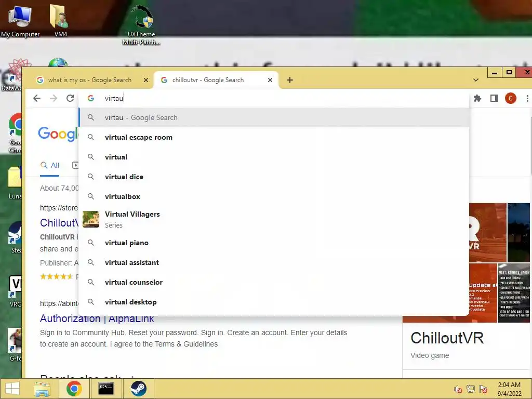Open Steam from the taskbar
532x399 pixels.
(138, 389)
